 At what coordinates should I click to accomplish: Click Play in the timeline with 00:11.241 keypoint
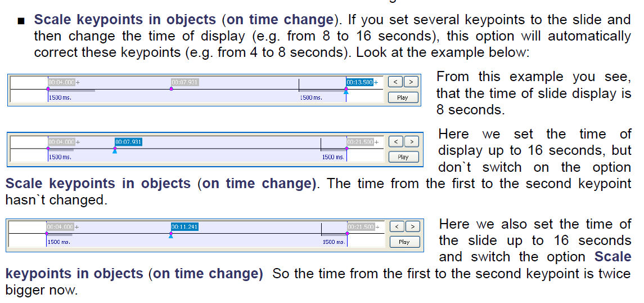click(x=404, y=242)
